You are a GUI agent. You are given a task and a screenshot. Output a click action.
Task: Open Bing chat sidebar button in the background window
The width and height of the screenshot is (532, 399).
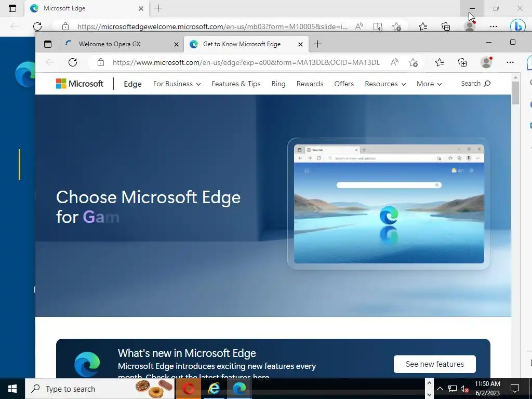point(517,26)
